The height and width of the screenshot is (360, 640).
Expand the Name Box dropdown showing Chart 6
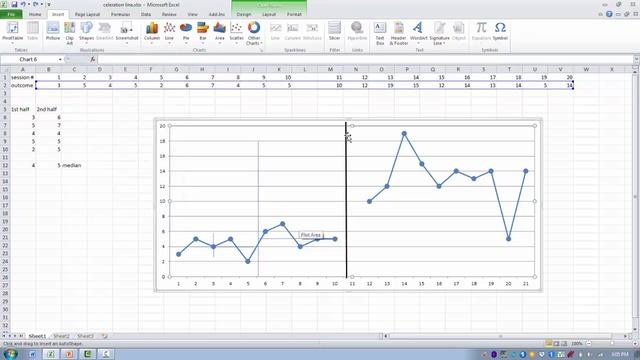point(60,60)
